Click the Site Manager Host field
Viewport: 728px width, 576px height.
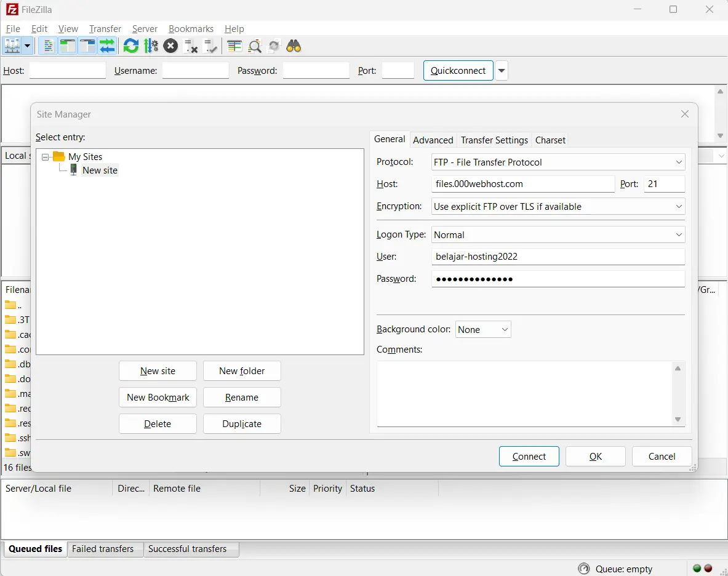[x=523, y=184]
